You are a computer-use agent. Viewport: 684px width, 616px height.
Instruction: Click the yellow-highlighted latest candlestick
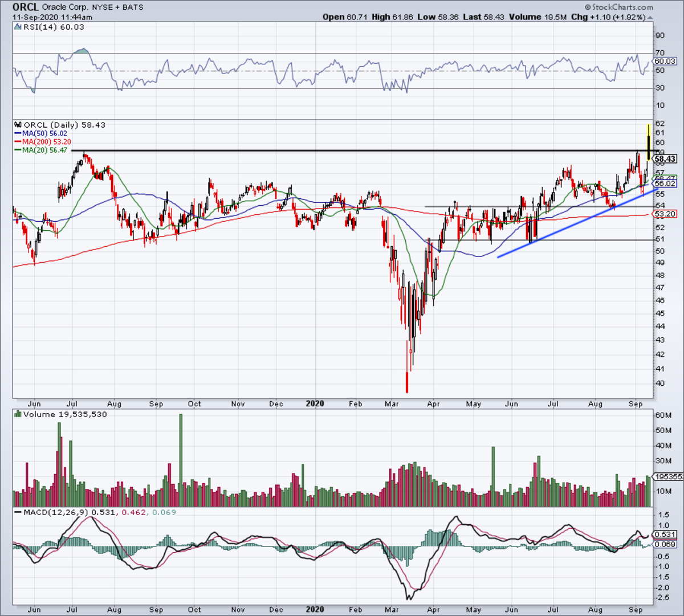tap(649, 141)
